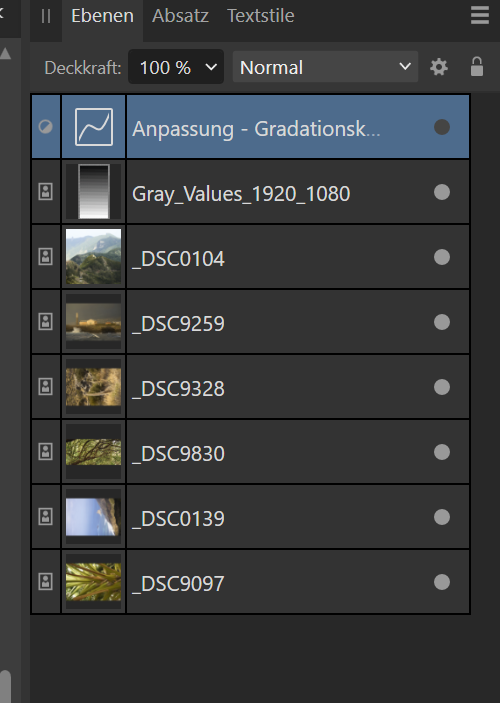Toggle visibility of _DSC9259 layer

pos(442,322)
